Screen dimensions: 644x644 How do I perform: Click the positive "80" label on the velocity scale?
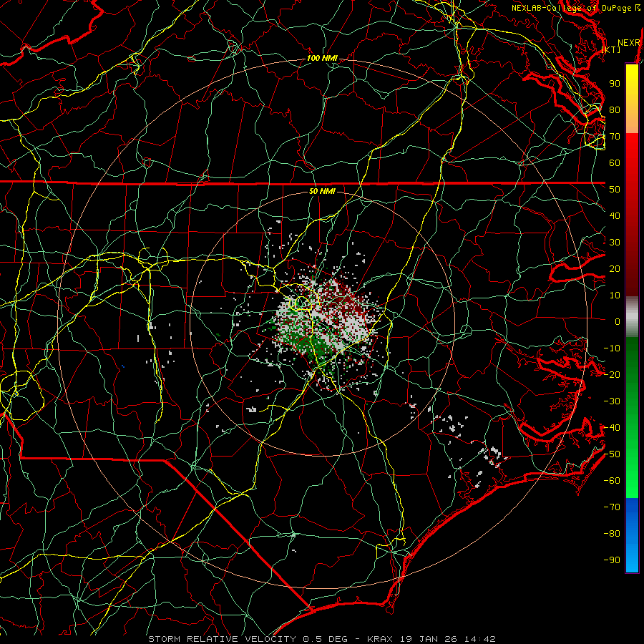[x=615, y=109]
